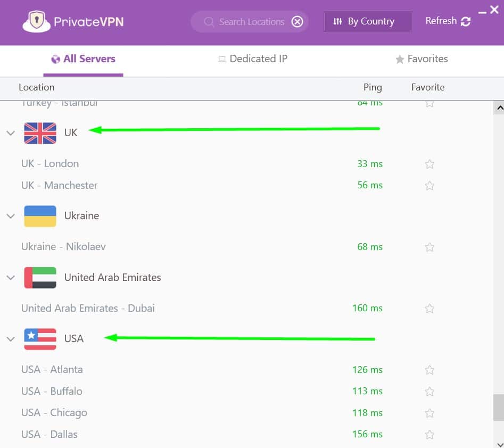Favorite the USA - Buffalo server
Image resolution: width=504 pixels, height=448 pixels.
click(429, 392)
